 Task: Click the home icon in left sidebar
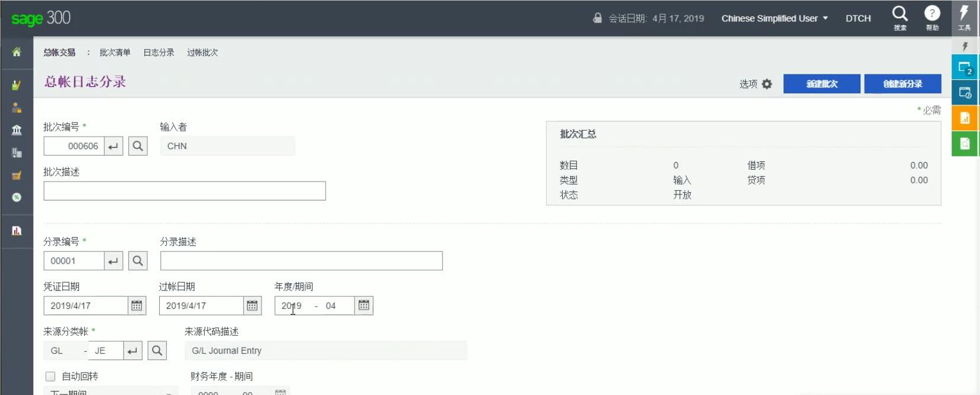pos(17,52)
